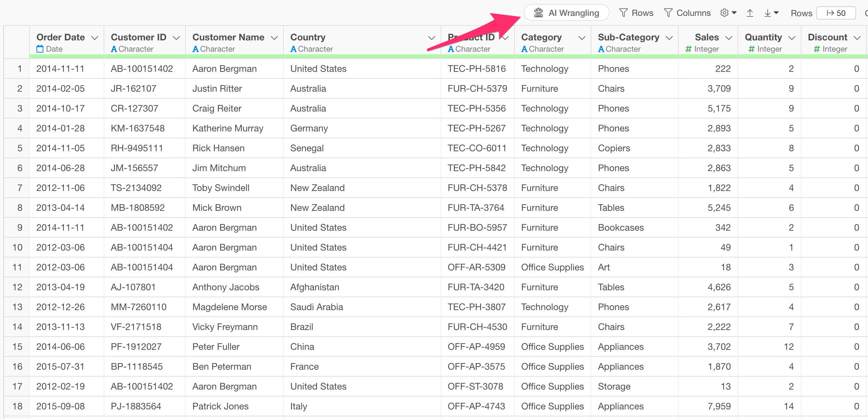The width and height of the screenshot is (868, 419).
Task: Click the Columns filter icon
Action: (668, 13)
